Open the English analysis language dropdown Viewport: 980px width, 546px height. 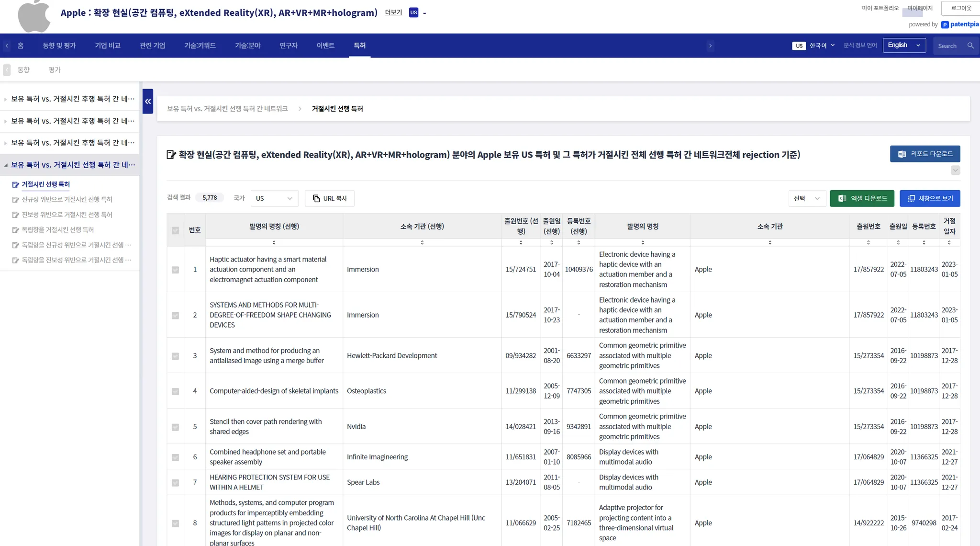[904, 45]
